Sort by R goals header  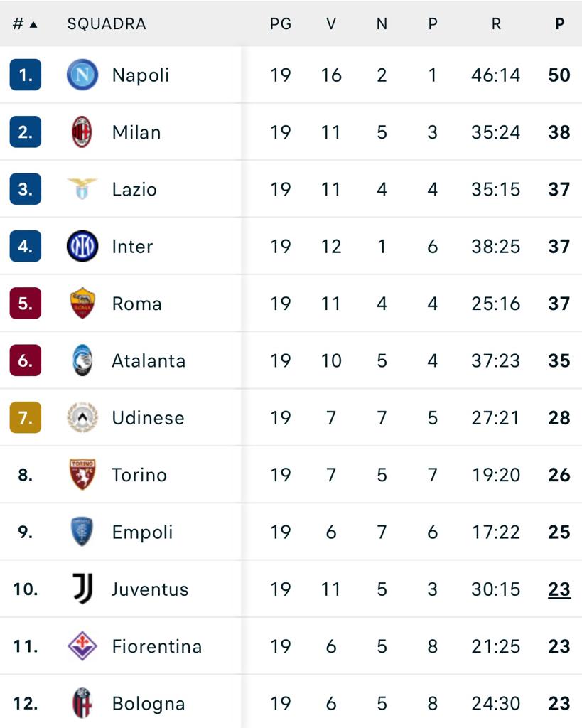pos(496,23)
